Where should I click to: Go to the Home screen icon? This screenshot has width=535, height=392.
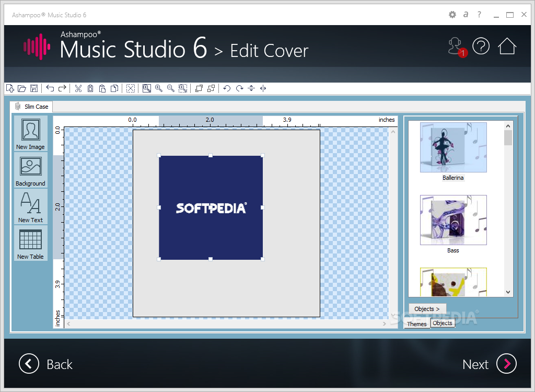(x=507, y=46)
